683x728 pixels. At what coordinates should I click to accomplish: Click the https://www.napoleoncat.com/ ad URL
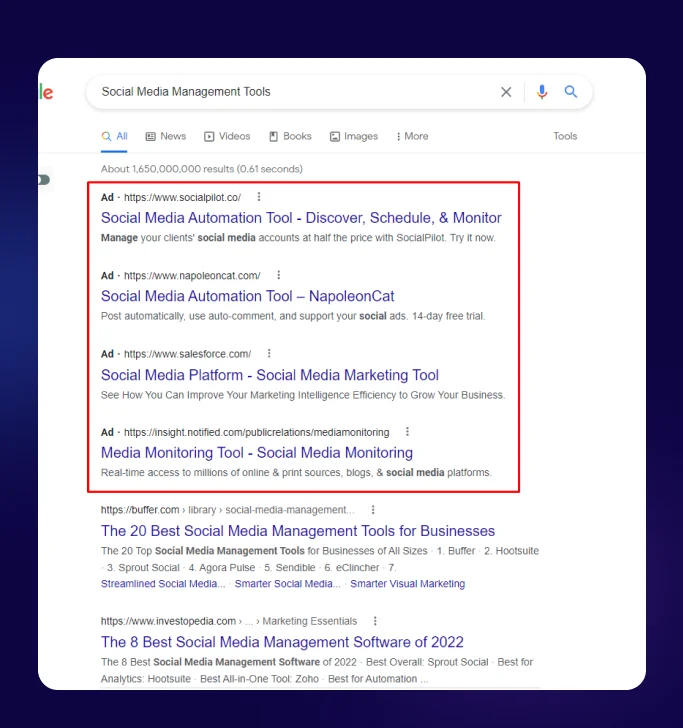pos(192,275)
